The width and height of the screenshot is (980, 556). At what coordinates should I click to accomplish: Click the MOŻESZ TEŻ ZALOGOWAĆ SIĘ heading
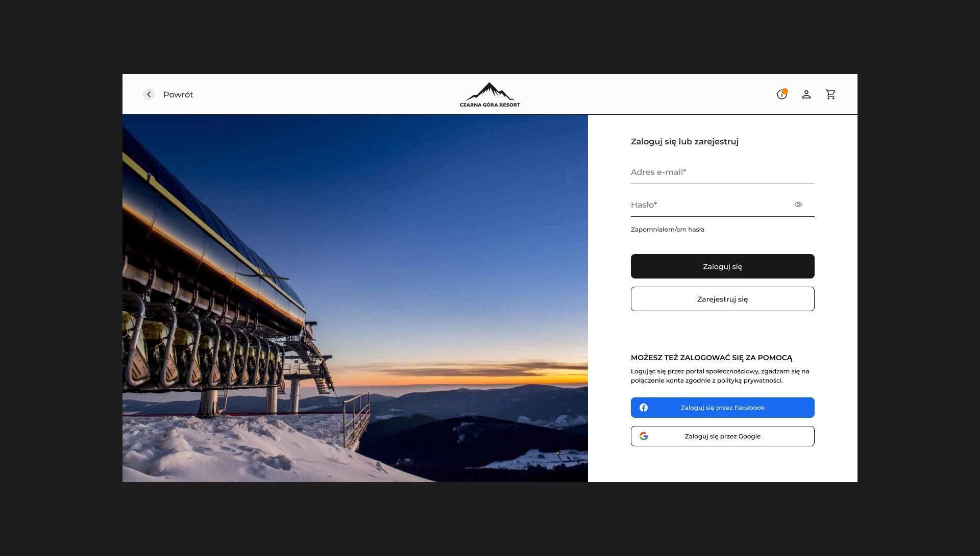pyautogui.click(x=712, y=358)
